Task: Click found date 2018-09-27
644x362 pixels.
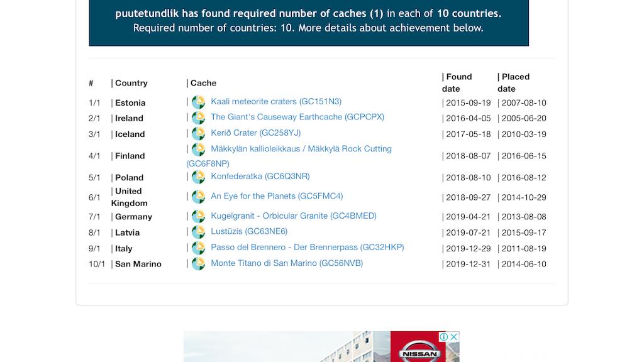Action: [468, 197]
